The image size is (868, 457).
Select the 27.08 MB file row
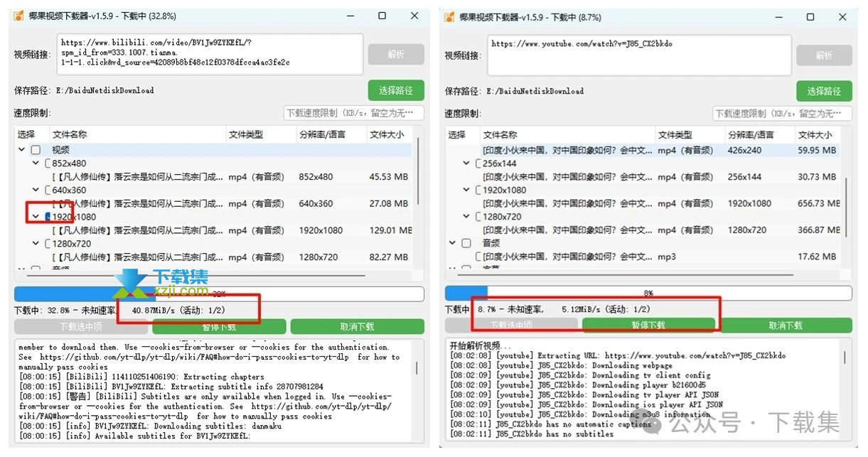(x=213, y=203)
